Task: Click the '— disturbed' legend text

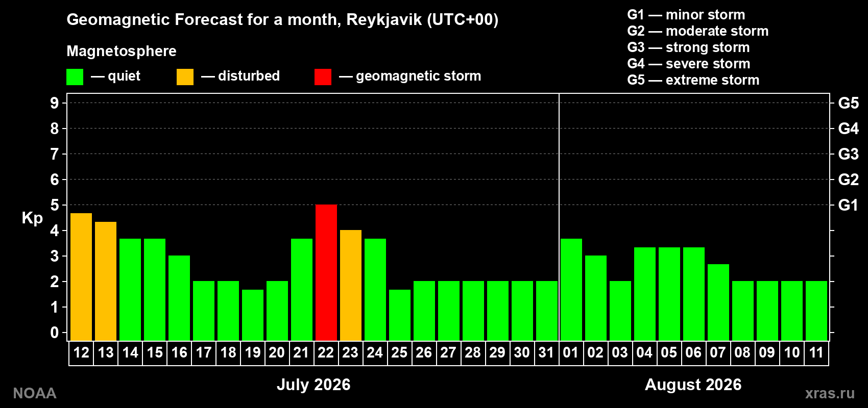Action: tap(240, 76)
